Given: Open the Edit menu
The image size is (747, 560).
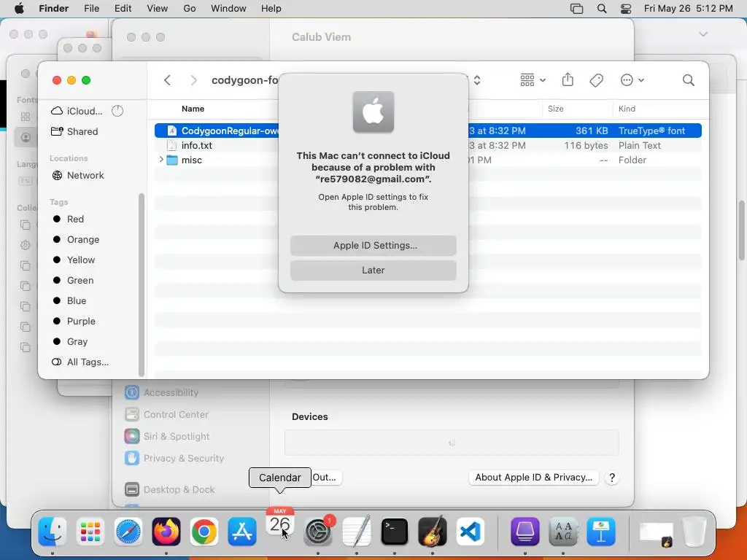Looking at the screenshot, I should 123,9.
